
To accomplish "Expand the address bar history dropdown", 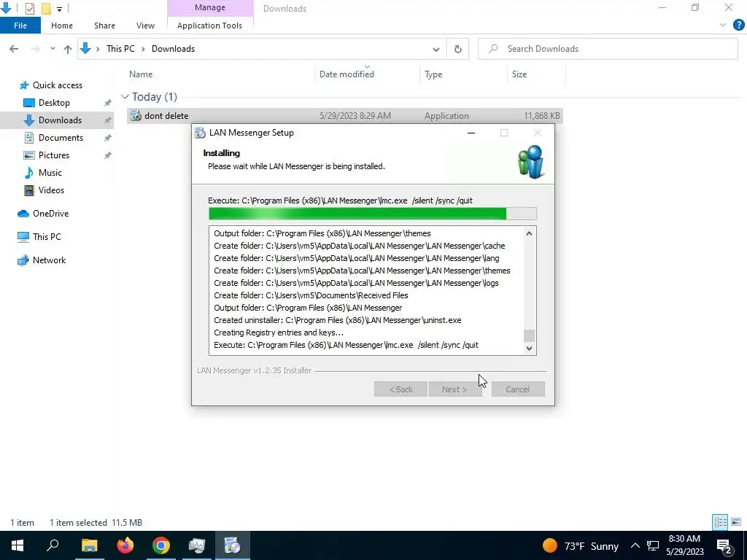I will tap(436, 49).
